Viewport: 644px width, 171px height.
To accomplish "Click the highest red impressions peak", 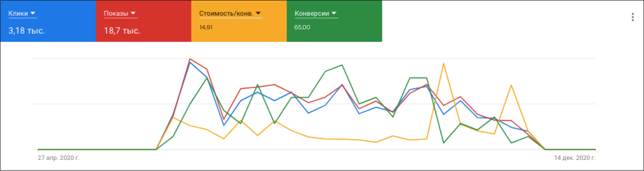I will coord(190,58).
